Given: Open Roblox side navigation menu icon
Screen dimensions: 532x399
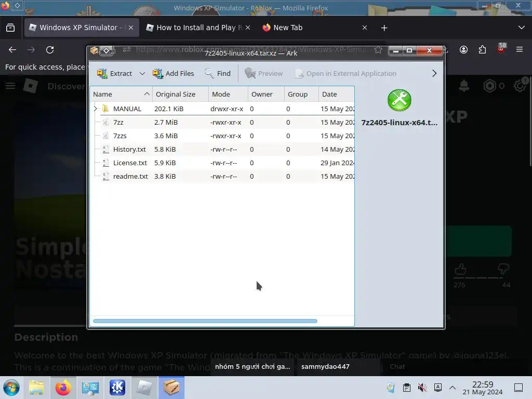Looking at the screenshot, I should coord(10,86).
